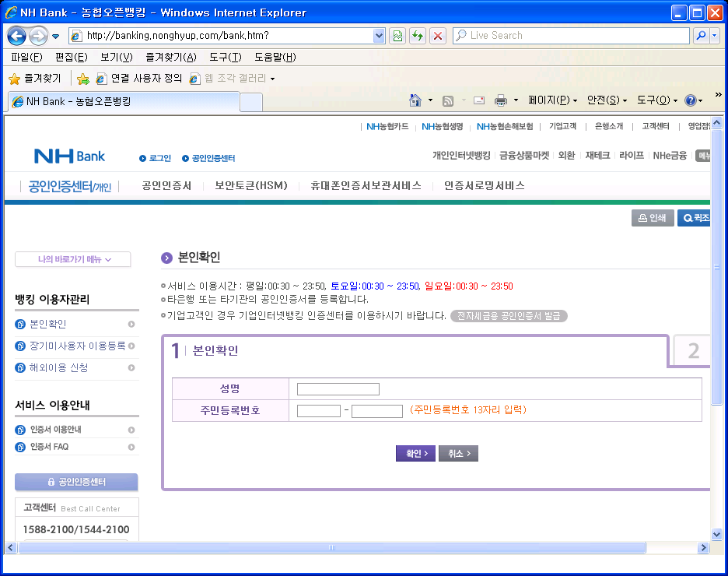This screenshot has height=576, width=728.
Task: Click the 공인인증센터 lock button in sidebar
Action: click(x=76, y=482)
